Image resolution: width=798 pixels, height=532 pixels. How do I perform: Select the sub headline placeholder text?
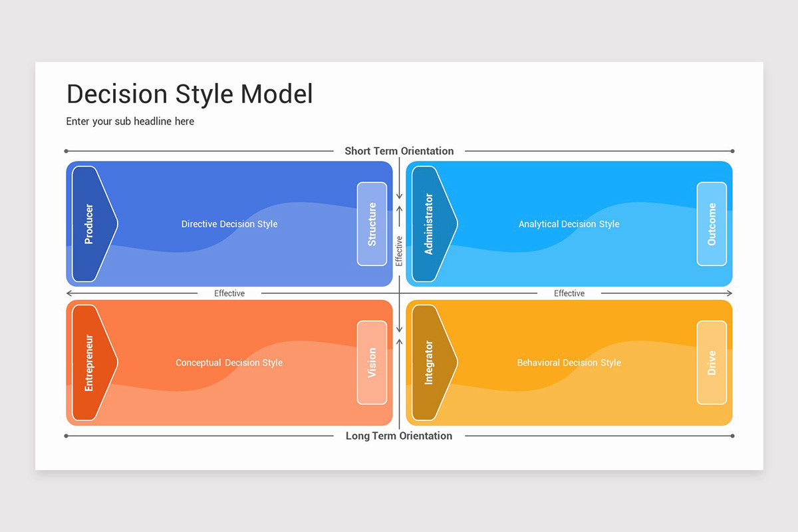pos(130,121)
